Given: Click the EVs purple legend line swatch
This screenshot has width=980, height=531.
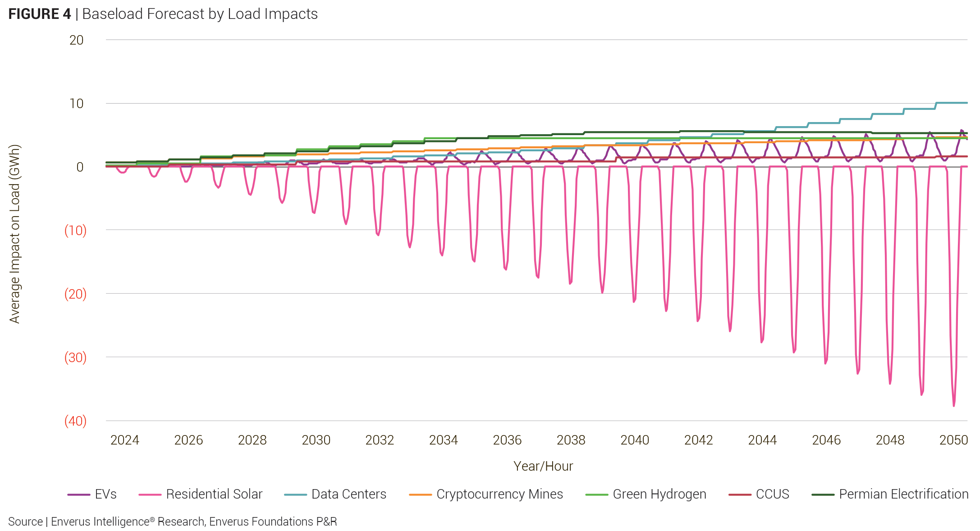Looking at the screenshot, I should tap(78, 495).
